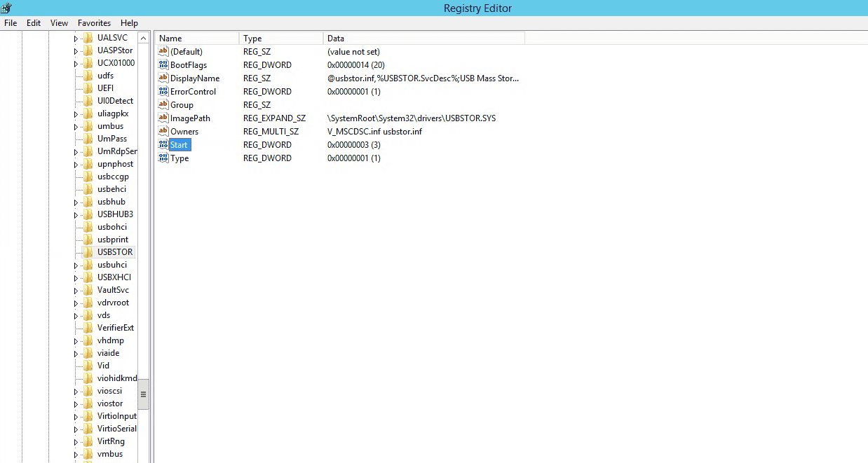Sort values by the Name column header
This screenshot has width=868, height=463.
coord(197,39)
